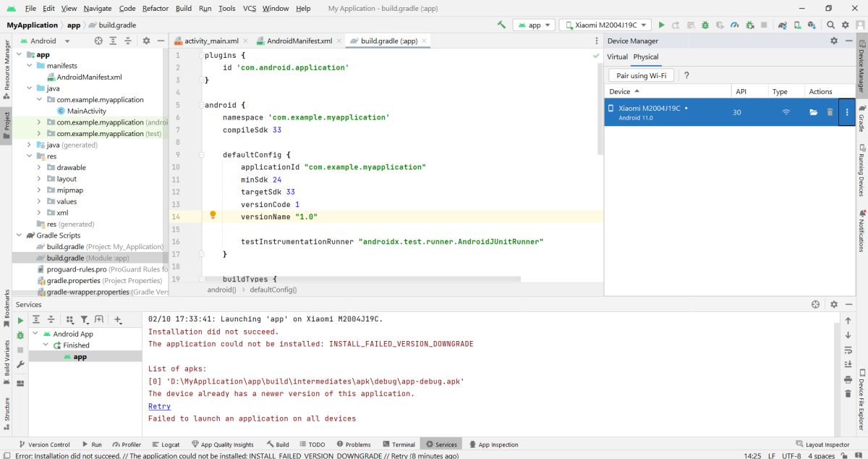The image size is (868, 459).
Task: Toggle scroll to end icon in console
Action: (x=848, y=364)
